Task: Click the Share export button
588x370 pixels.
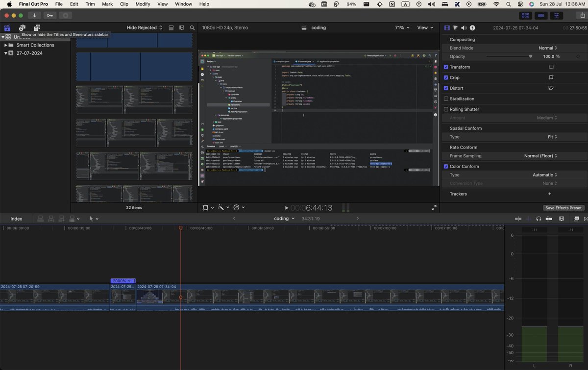Action: (582, 15)
